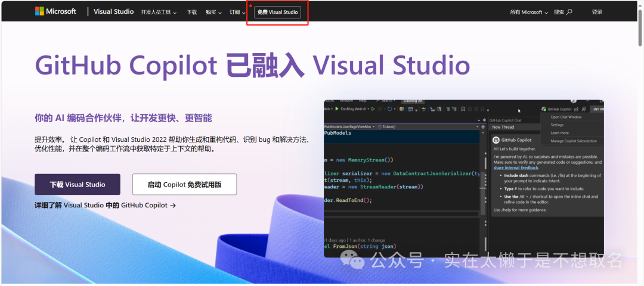Click the 下载 Visual Studio button
Screen dimensions: 644x286
click(78, 184)
